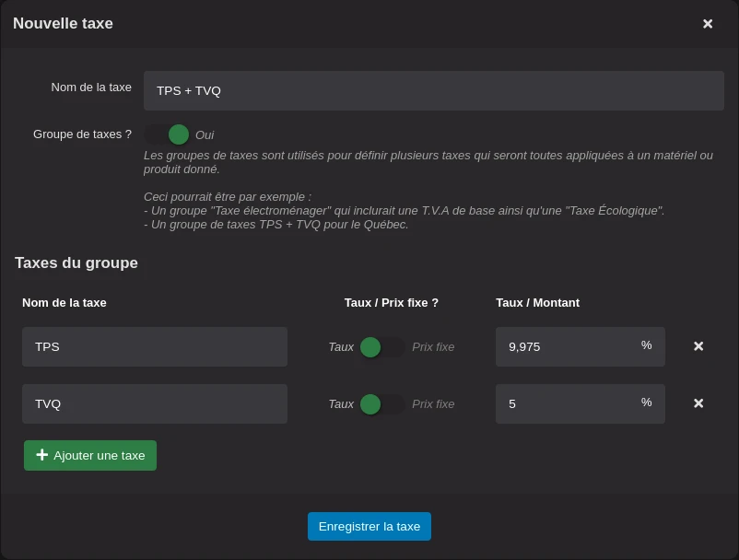
Task: Focus the TVQ tax name field
Action: pyautogui.click(x=155, y=403)
